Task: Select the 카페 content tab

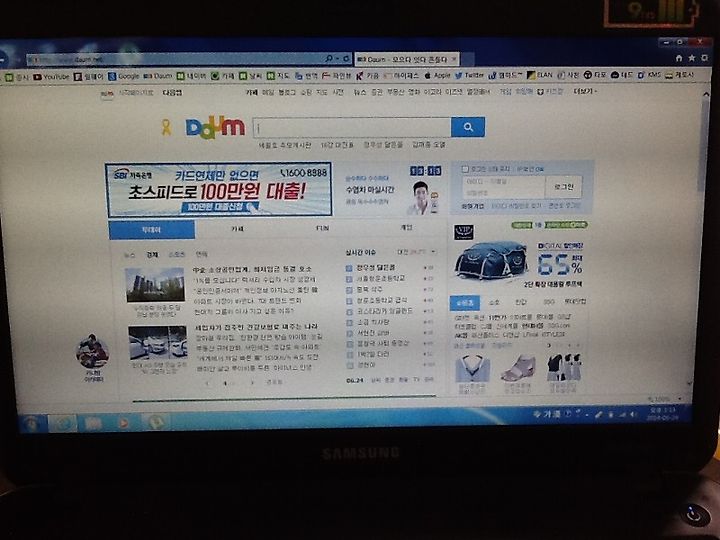Action: click(x=237, y=229)
